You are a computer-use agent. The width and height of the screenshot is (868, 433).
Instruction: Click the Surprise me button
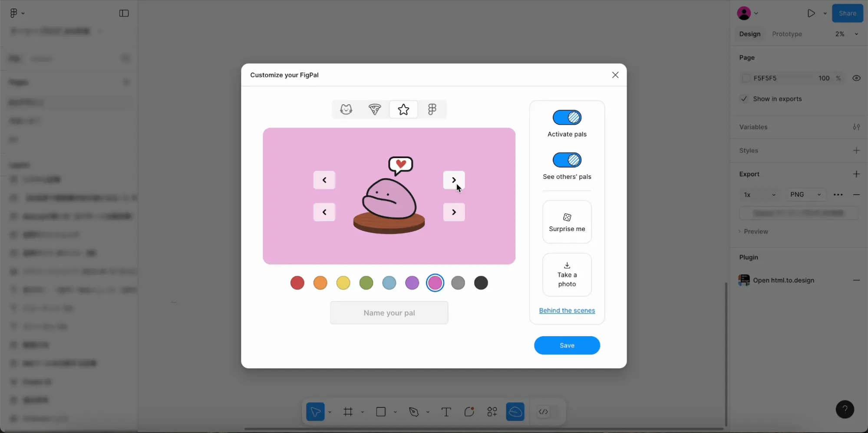tap(567, 222)
